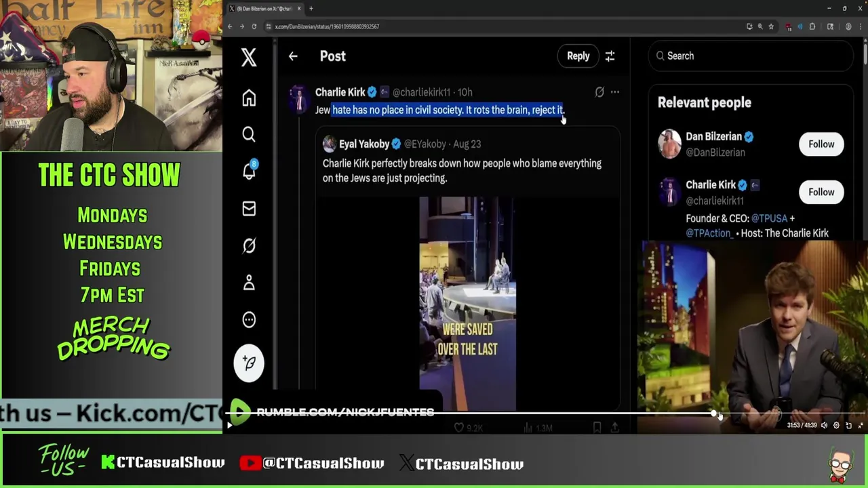Open reply sorting filter icon beside Reply

click(x=610, y=56)
